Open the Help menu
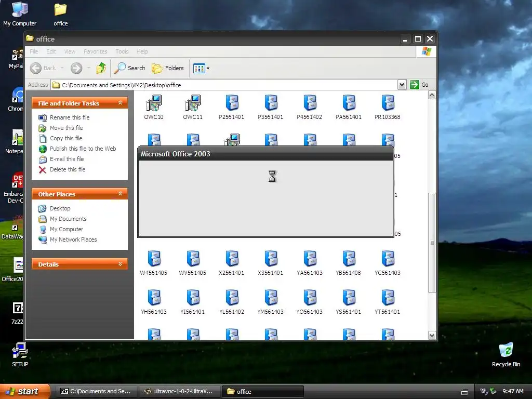The image size is (532, 399). pos(142,51)
